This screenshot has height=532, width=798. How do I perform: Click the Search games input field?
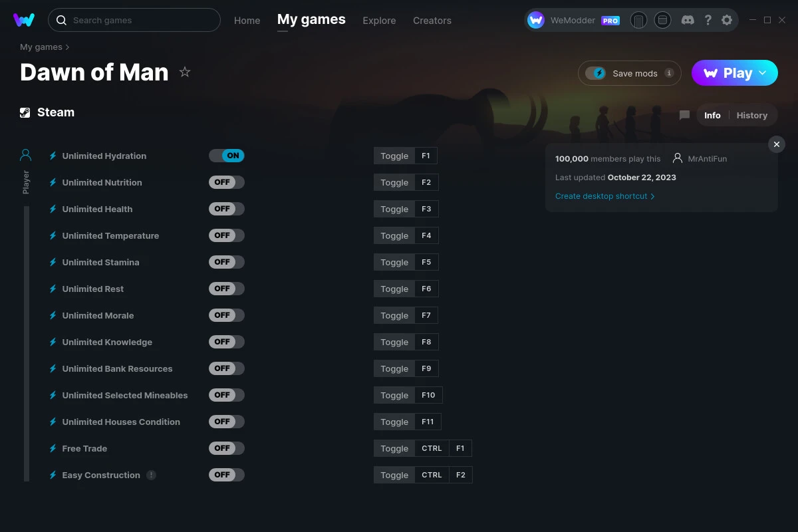[133, 20]
